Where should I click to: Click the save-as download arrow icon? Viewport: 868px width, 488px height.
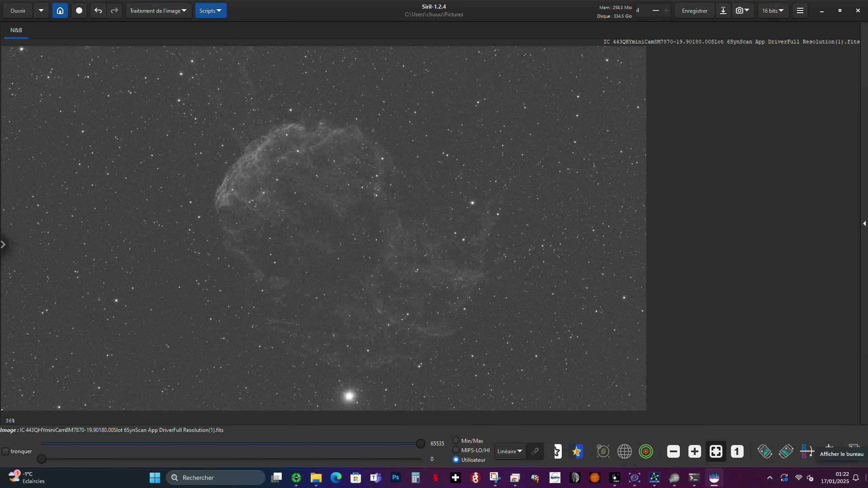click(723, 10)
